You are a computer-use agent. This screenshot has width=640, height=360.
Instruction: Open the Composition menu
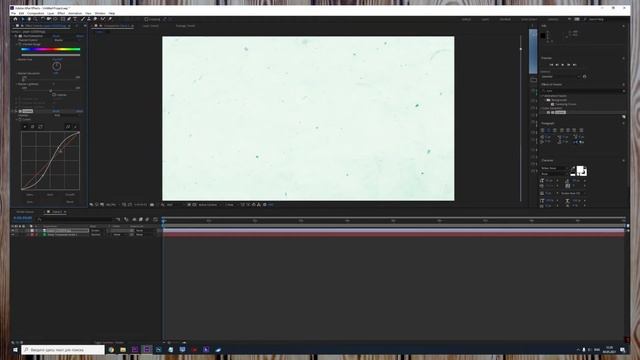click(36, 13)
